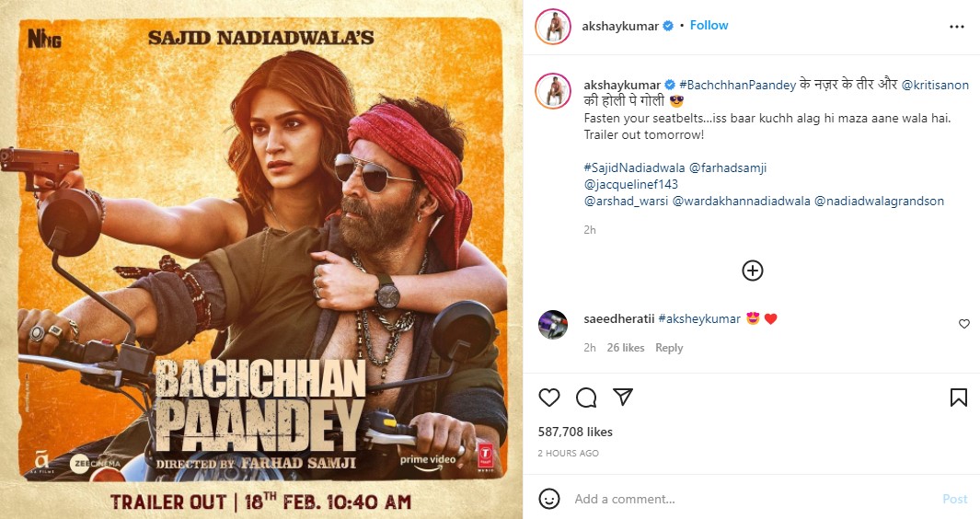Image resolution: width=980 pixels, height=519 pixels.
Task: Submit the comment with the Post button
Action: (x=954, y=499)
